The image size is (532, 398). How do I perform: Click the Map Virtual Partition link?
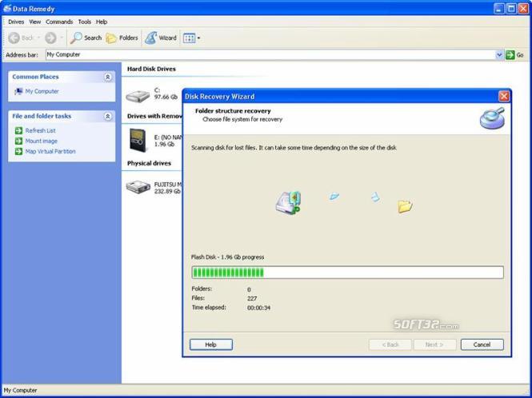(50, 152)
